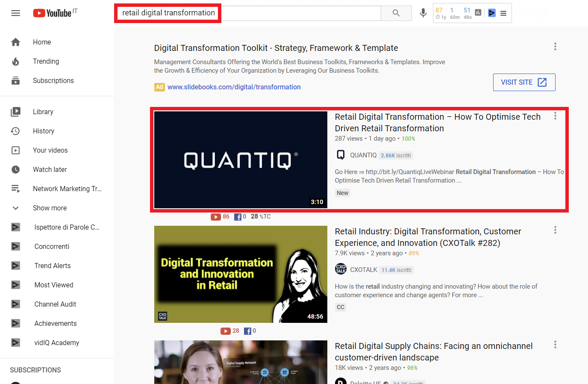Open slidebooks.com ad link
The image size is (588, 384).
(234, 87)
